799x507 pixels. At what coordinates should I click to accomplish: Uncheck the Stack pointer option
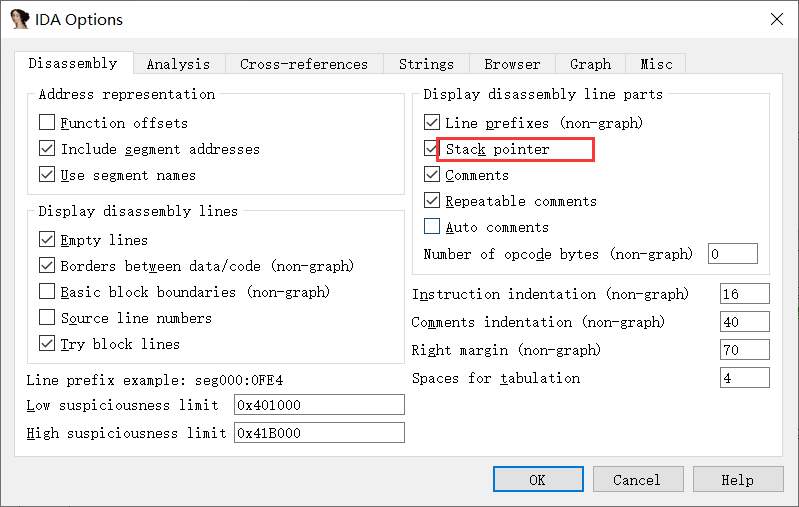pyautogui.click(x=431, y=148)
